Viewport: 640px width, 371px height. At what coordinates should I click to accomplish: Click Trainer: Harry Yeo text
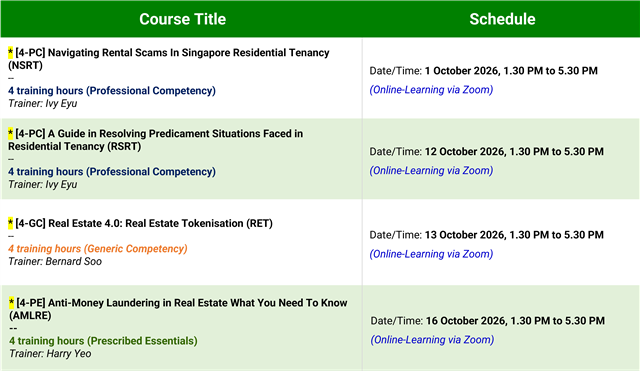click(x=50, y=353)
